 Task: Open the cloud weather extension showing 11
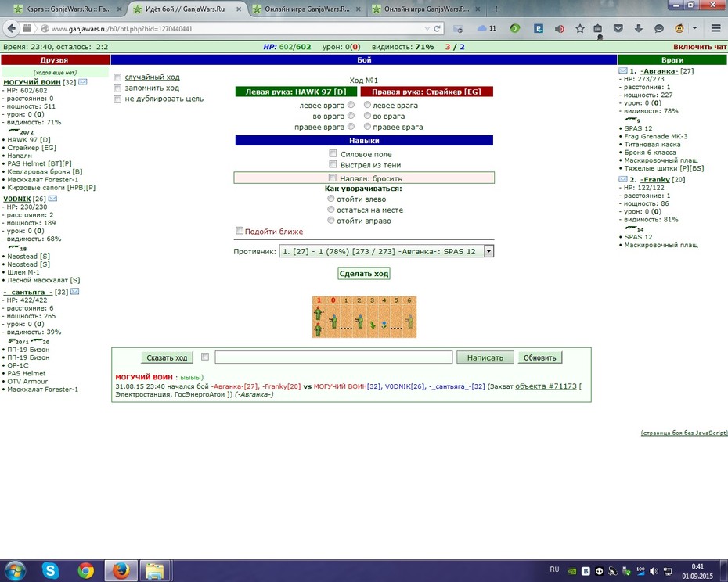(487, 28)
